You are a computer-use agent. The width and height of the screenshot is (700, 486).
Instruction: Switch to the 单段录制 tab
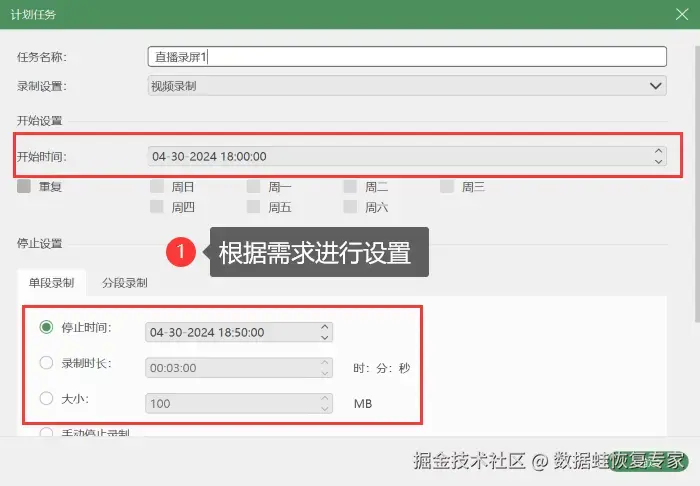51,282
